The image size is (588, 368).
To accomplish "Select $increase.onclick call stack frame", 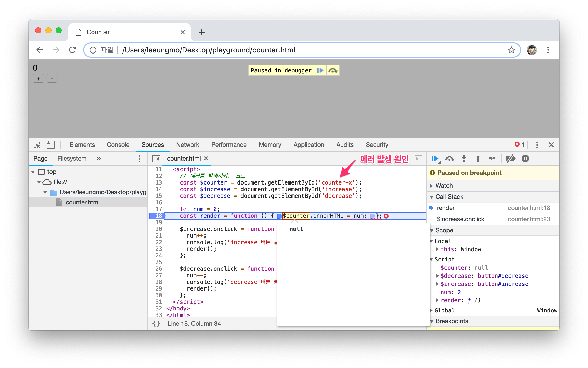I will pyautogui.click(x=461, y=219).
